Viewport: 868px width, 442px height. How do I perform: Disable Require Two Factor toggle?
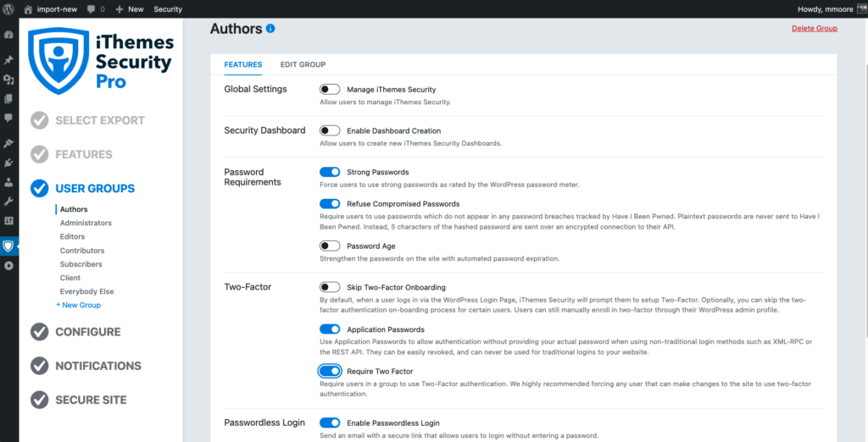(330, 371)
